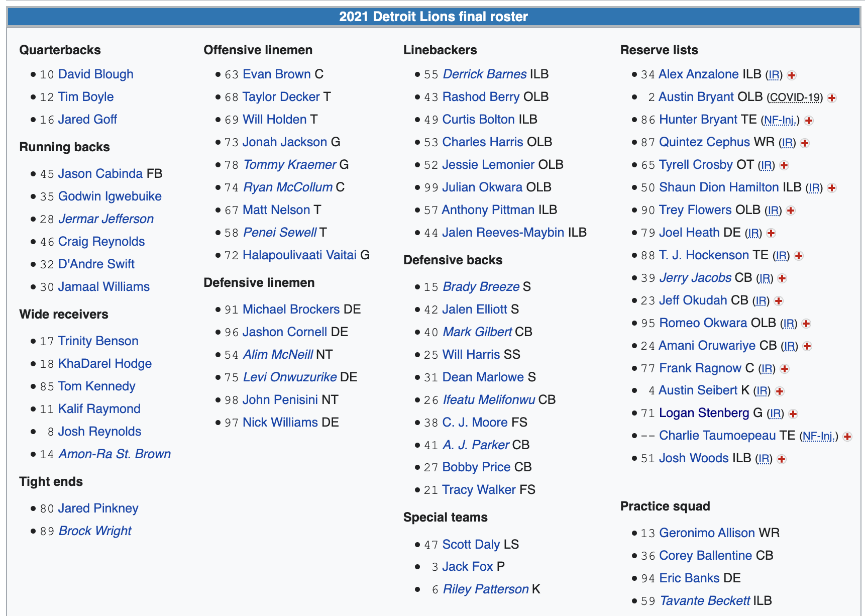
Task: Open Eric Banks defensive end link
Action: [690, 578]
